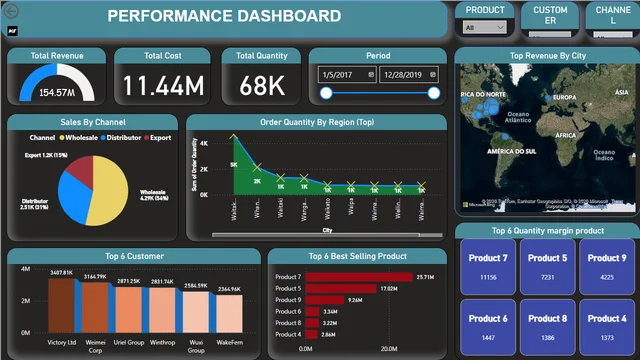This screenshot has width=640, height=360.
Task: Click the first peak marker on region chart
Action: point(233,136)
